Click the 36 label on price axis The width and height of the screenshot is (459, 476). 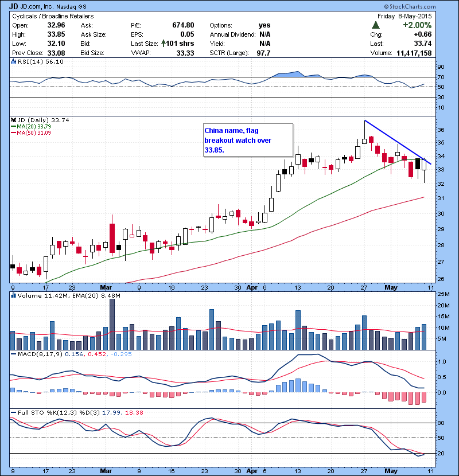441,130
